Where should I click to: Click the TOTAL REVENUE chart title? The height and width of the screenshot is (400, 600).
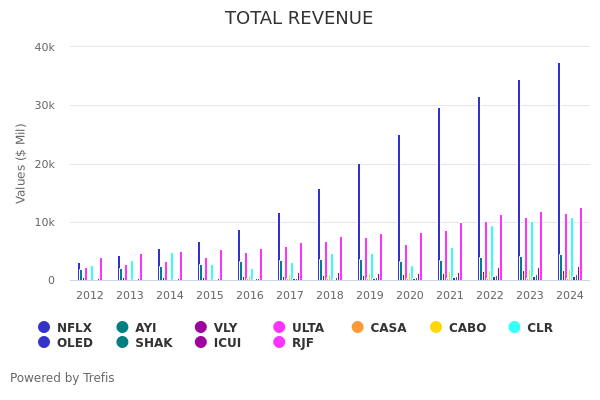point(299,18)
